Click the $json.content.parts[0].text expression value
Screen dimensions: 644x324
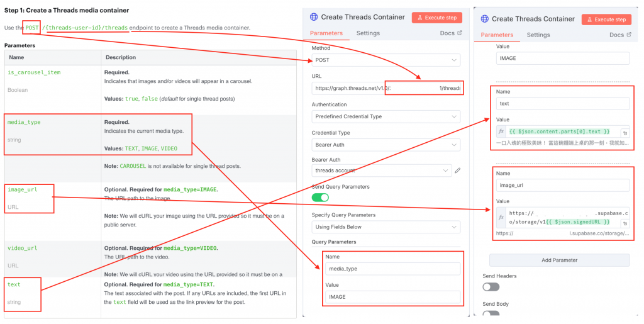tap(559, 131)
